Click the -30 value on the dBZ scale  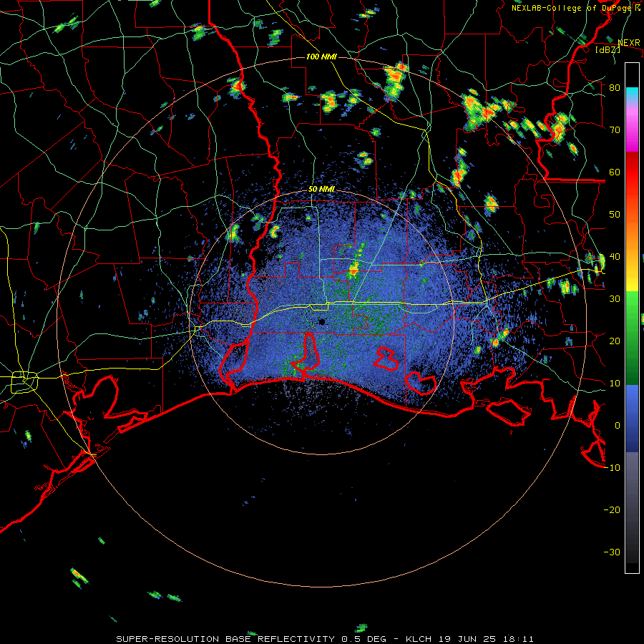(x=612, y=552)
